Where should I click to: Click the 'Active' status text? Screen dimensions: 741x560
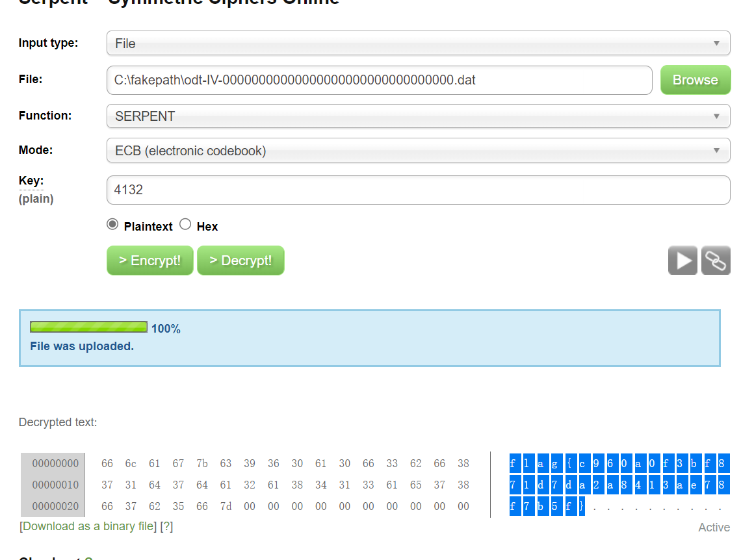714,528
